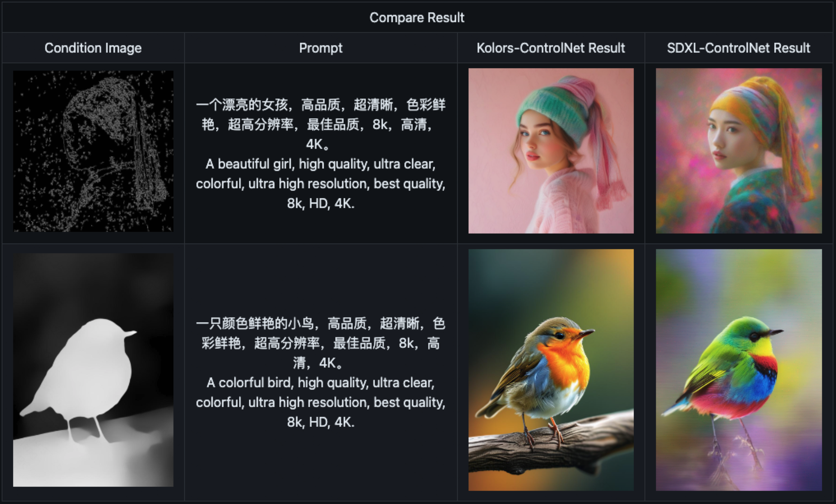Open the SDXL-ControlNet rainbow bird image
Viewport: 836px width, 504px height.
tap(739, 370)
